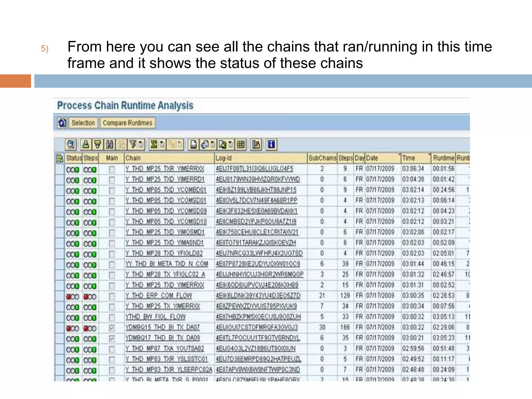Click the Export icon
This screenshot has height=399, width=532.
(x=222, y=144)
